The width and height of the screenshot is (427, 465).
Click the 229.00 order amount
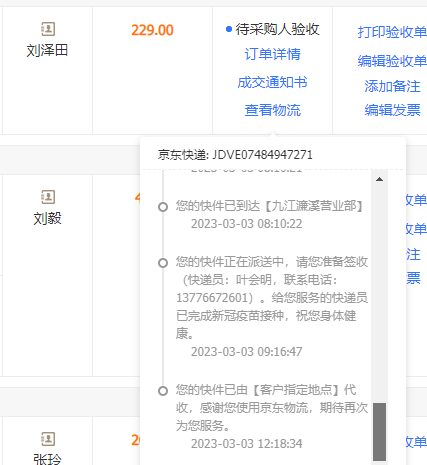(x=152, y=30)
